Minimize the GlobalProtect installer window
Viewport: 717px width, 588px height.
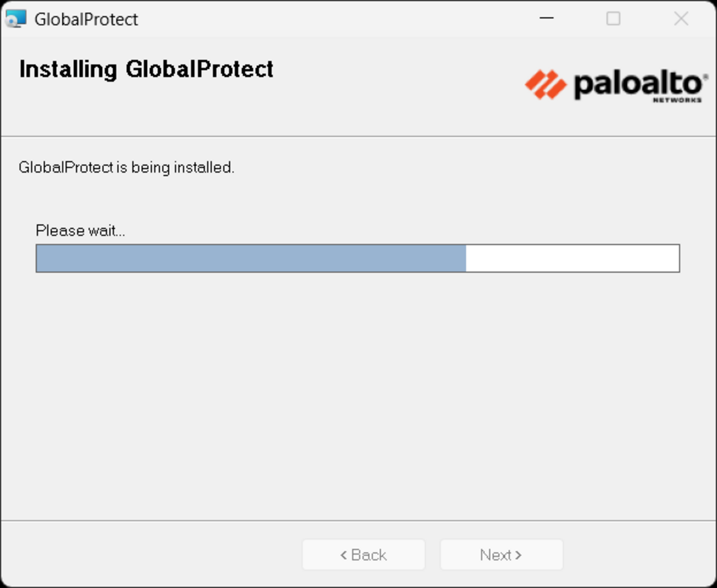coord(546,19)
